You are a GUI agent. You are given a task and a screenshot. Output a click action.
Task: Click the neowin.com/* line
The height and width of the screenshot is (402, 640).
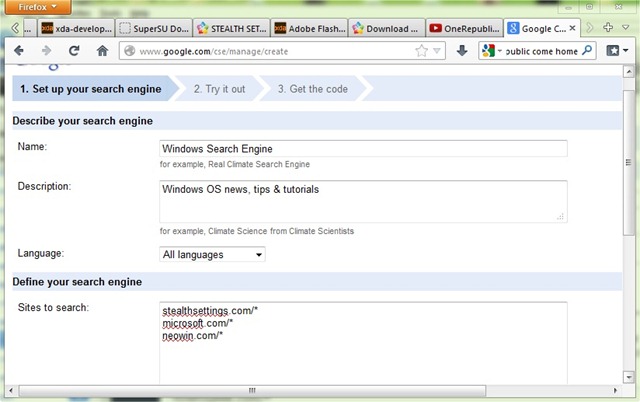[193, 336]
